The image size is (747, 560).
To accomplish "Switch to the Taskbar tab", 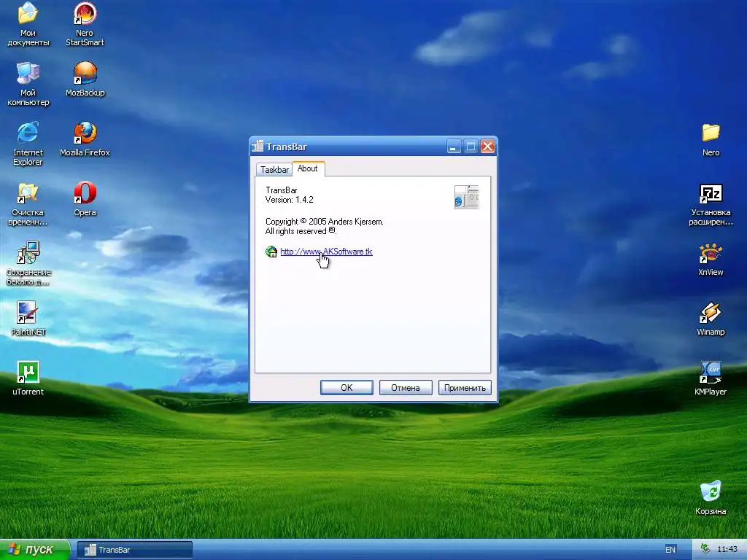I will [x=274, y=169].
